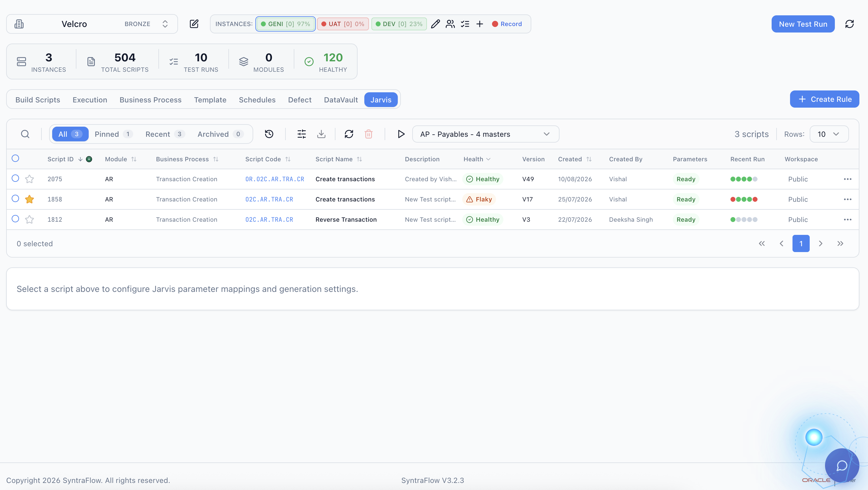Open more actions for script 1858
This screenshot has width=868, height=490.
click(848, 199)
